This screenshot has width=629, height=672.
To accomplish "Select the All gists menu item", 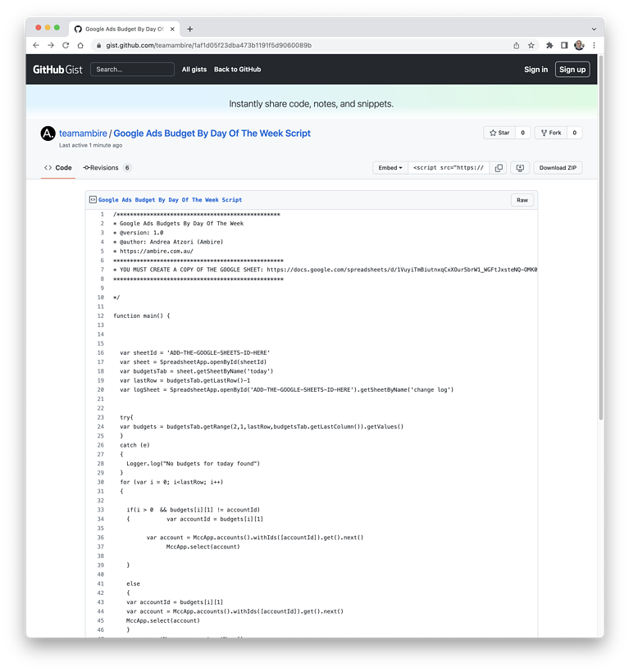I will (x=194, y=69).
